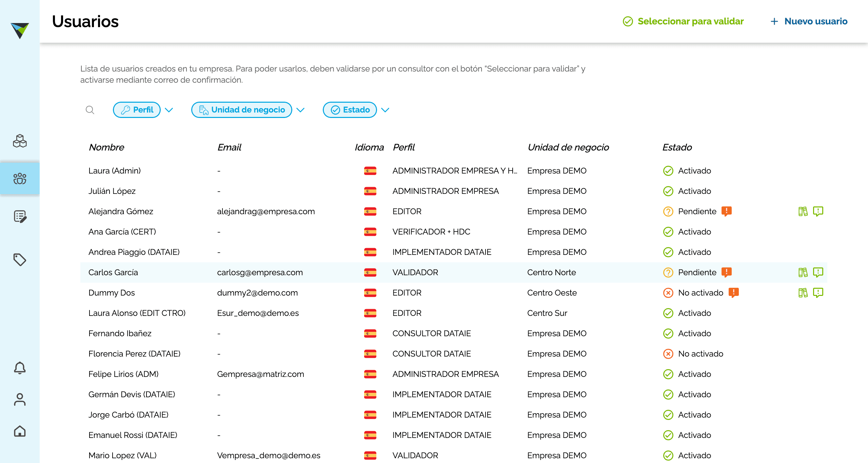
Task: Sort by the Nombre column header
Action: [106, 147]
